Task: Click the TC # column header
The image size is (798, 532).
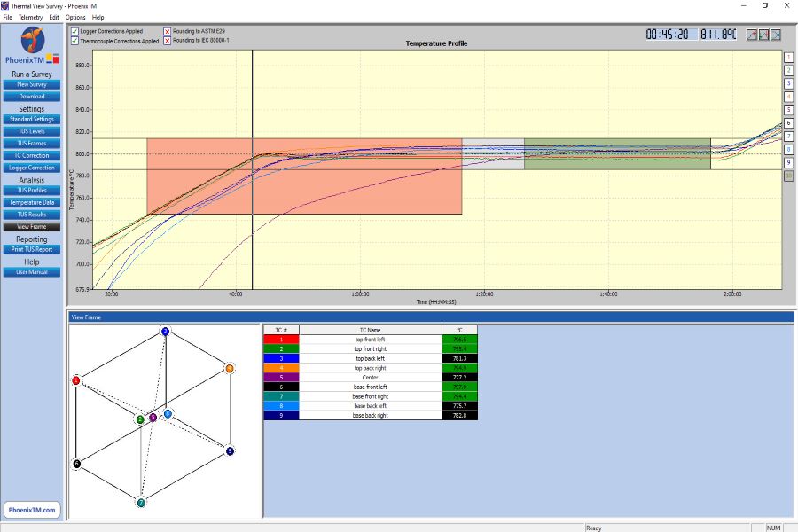Action: click(281, 330)
